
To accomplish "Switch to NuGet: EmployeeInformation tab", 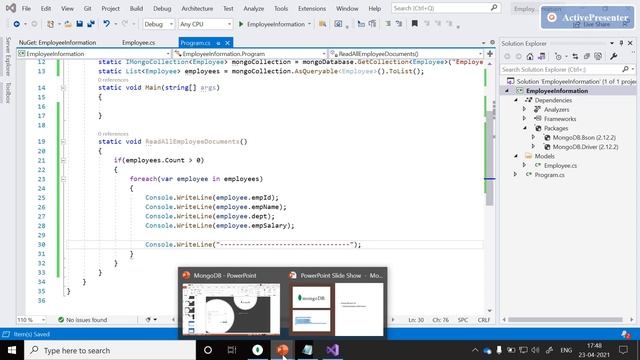I will tap(58, 42).
